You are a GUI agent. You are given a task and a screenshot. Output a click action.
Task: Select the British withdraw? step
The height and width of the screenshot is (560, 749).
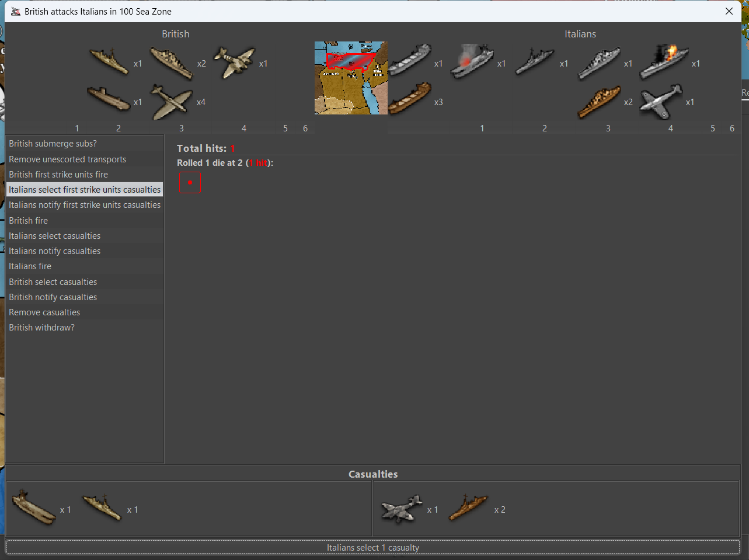(85, 328)
